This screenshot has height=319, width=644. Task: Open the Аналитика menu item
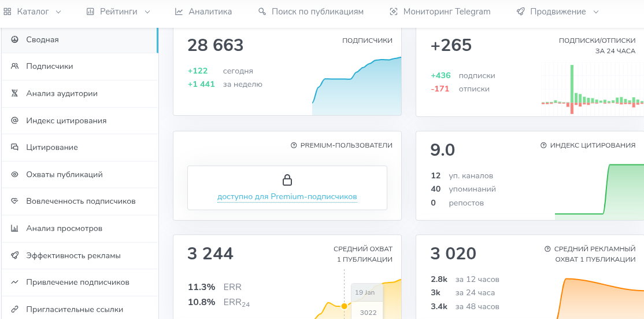click(203, 12)
